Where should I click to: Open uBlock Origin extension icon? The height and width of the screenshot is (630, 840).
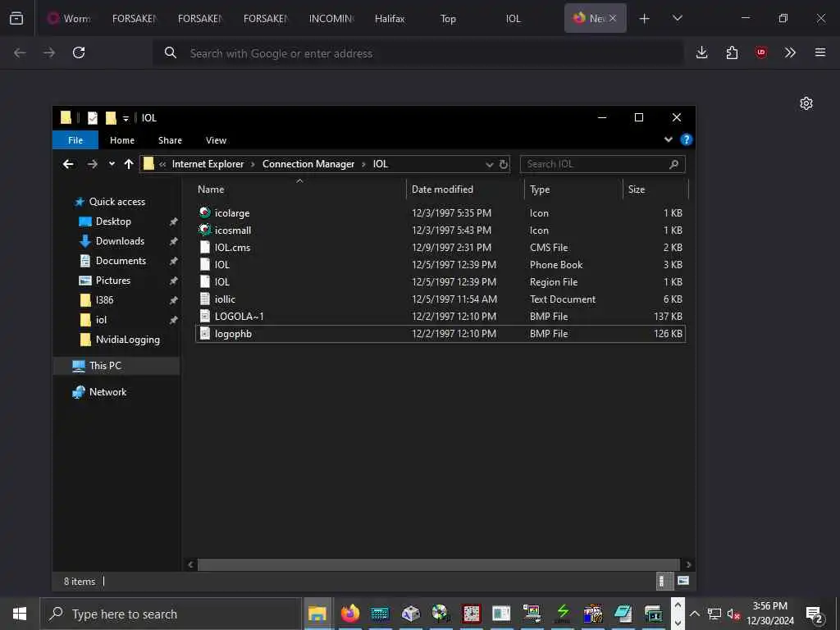(761, 52)
